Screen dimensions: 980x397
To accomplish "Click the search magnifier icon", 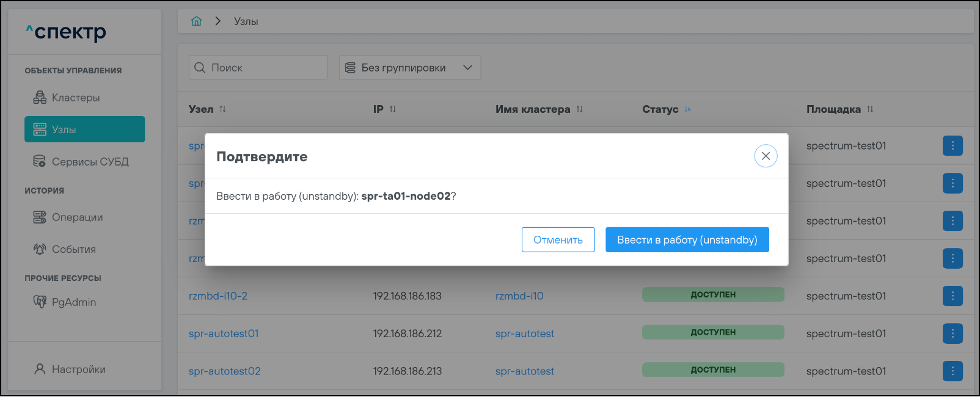I will [200, 68].
